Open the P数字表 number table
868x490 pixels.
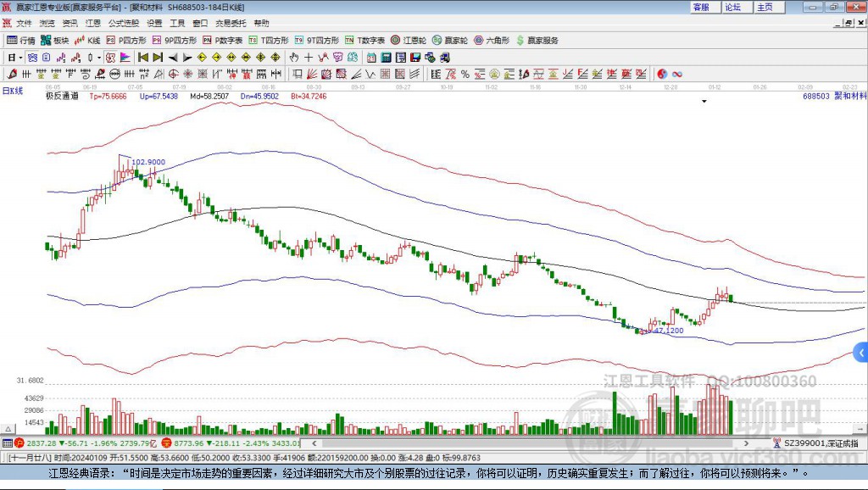[223, 41]
